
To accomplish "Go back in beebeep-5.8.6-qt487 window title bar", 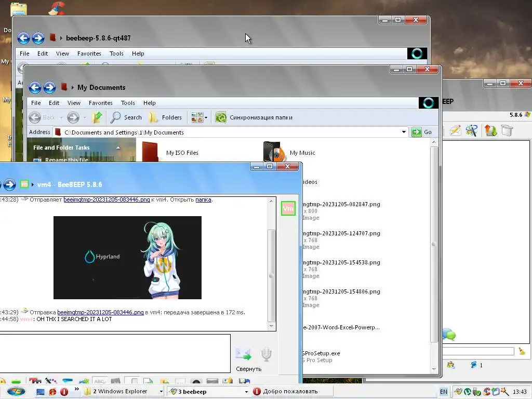I will point(23,38).
